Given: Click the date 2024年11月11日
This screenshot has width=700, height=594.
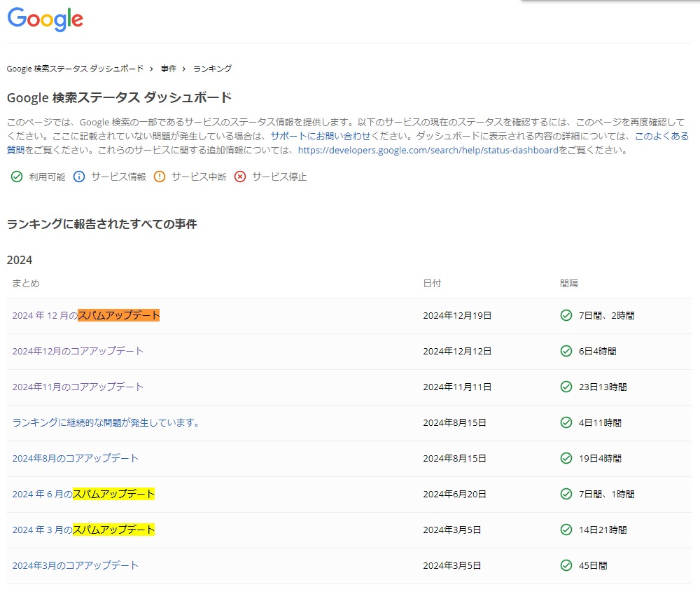Looking at the screenshot, I should 457,387.
